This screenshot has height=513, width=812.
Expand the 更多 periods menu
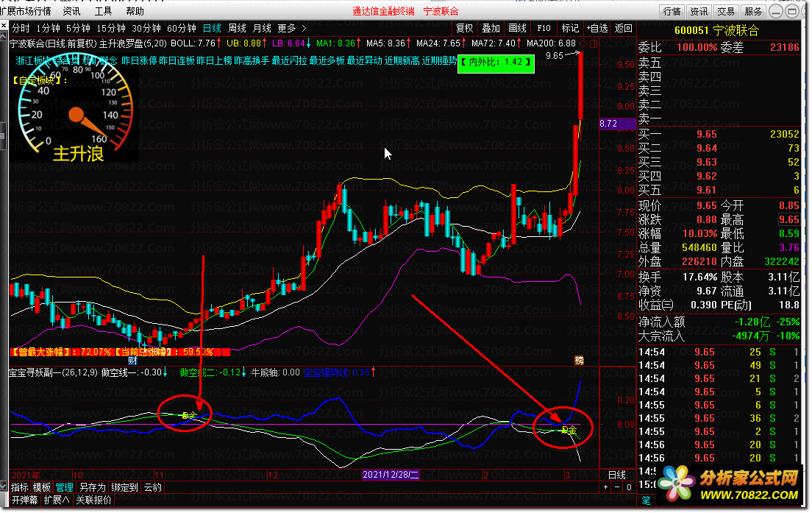pos(287,28)
